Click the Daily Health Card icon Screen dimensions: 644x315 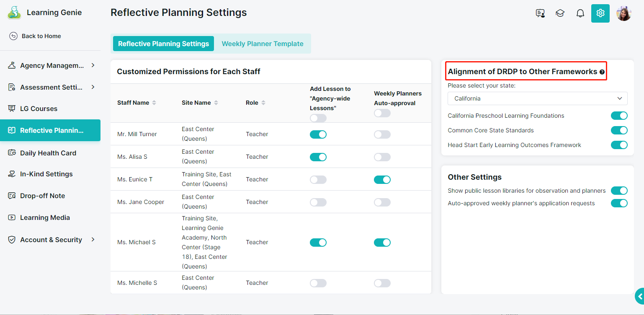coord(12,153)
